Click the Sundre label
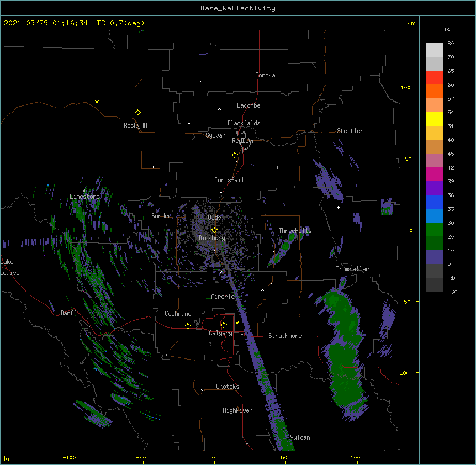476x465 pixels. coord(161,216)
